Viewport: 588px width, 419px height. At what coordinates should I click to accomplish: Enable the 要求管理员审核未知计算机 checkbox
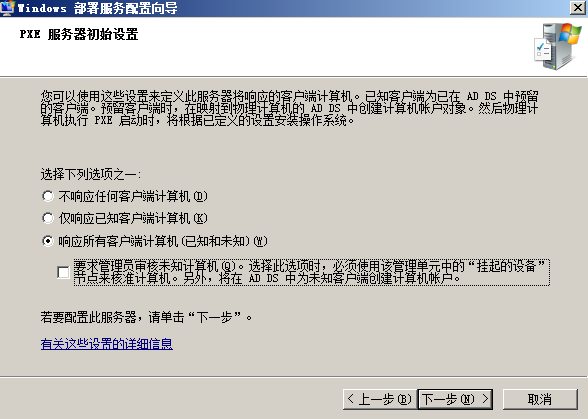tap(63, 272)
